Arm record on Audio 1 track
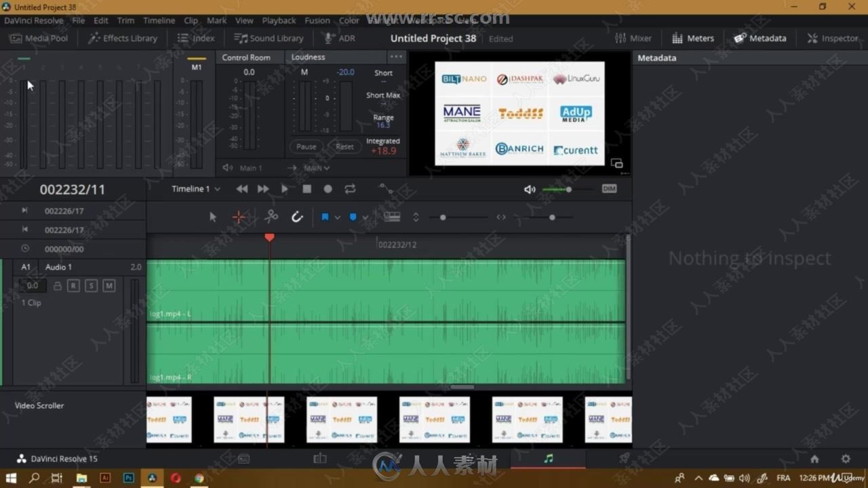 point(73,286)
